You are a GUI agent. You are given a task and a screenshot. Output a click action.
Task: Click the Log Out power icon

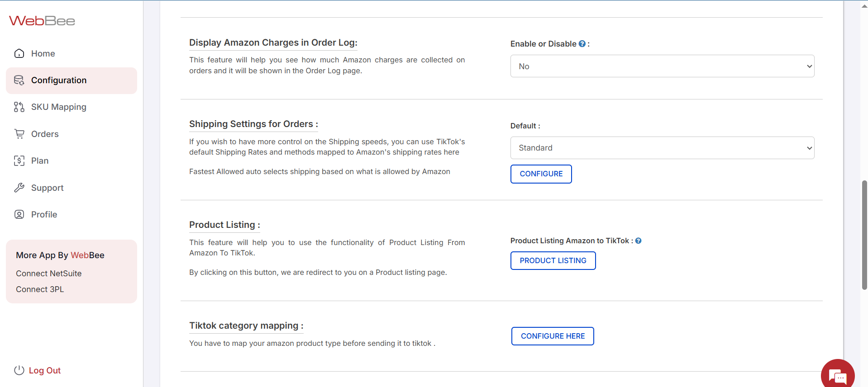[x=19, y=370]
